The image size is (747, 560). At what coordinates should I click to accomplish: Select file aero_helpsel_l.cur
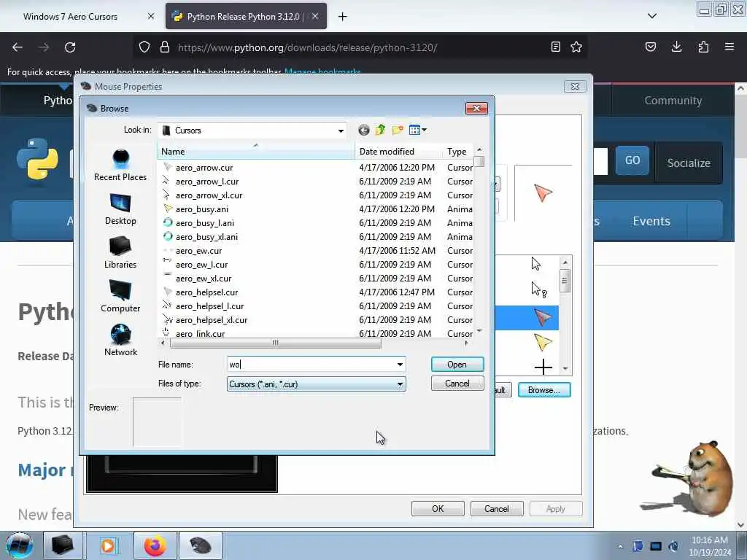click(x=209, y=306)
